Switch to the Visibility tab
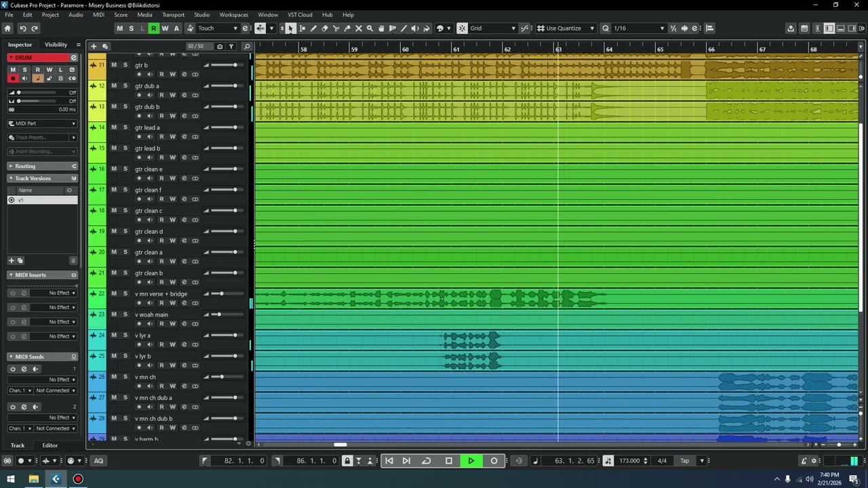Screen dimensions: 868x488 click(56, 45)
